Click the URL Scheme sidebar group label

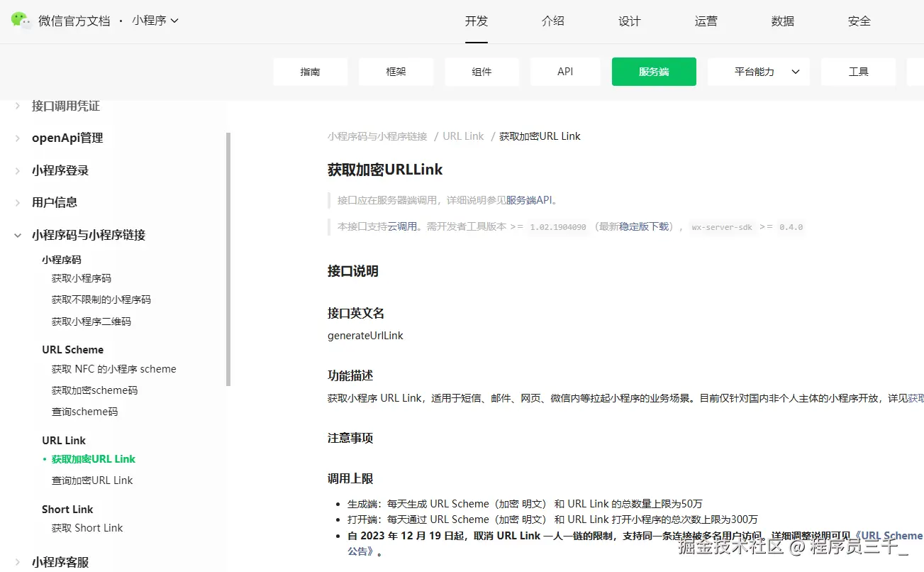(x=73, y=350)
